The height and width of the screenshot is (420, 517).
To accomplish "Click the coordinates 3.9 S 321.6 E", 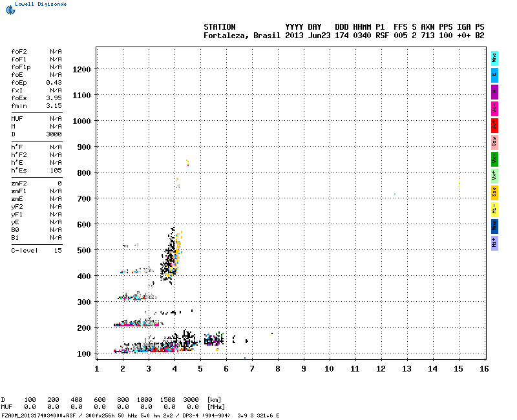I will pos(258,415).
